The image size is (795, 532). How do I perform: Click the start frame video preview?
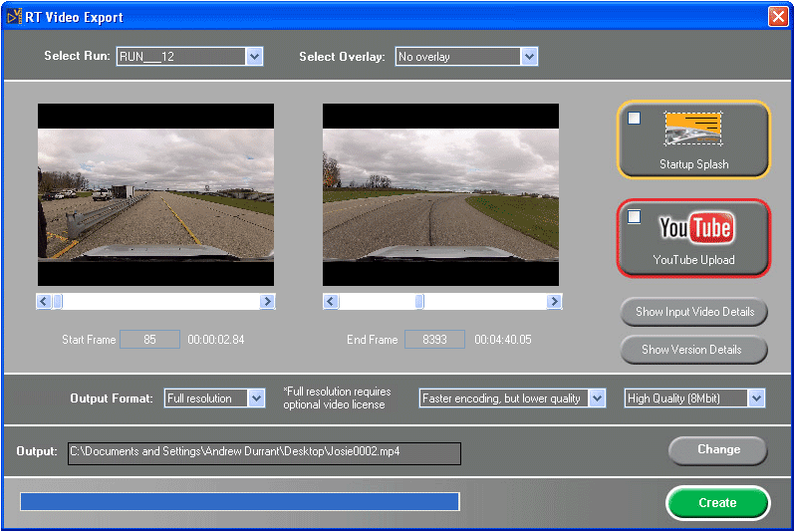point(155,195)
